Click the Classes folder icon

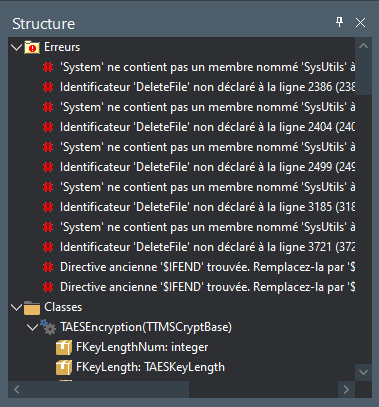coord(32,307)
